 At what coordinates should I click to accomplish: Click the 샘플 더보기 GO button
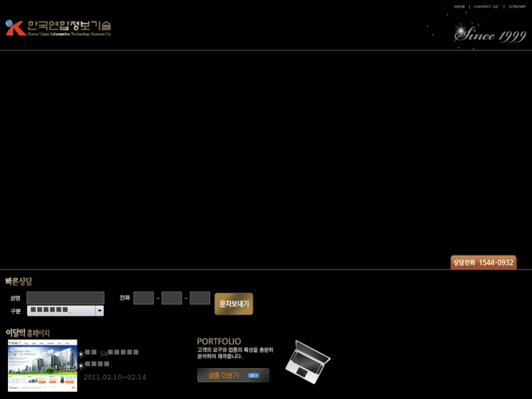point(233,376)
